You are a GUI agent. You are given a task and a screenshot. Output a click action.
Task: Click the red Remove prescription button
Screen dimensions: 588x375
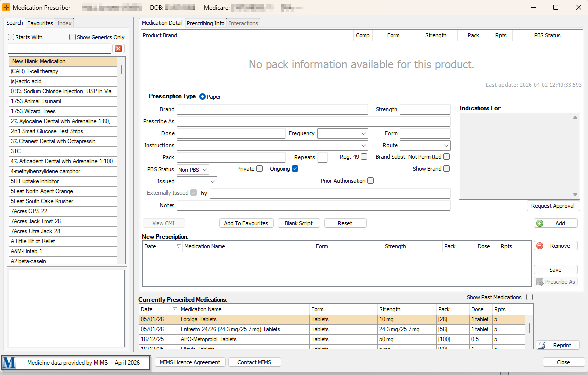coord(555,246)
